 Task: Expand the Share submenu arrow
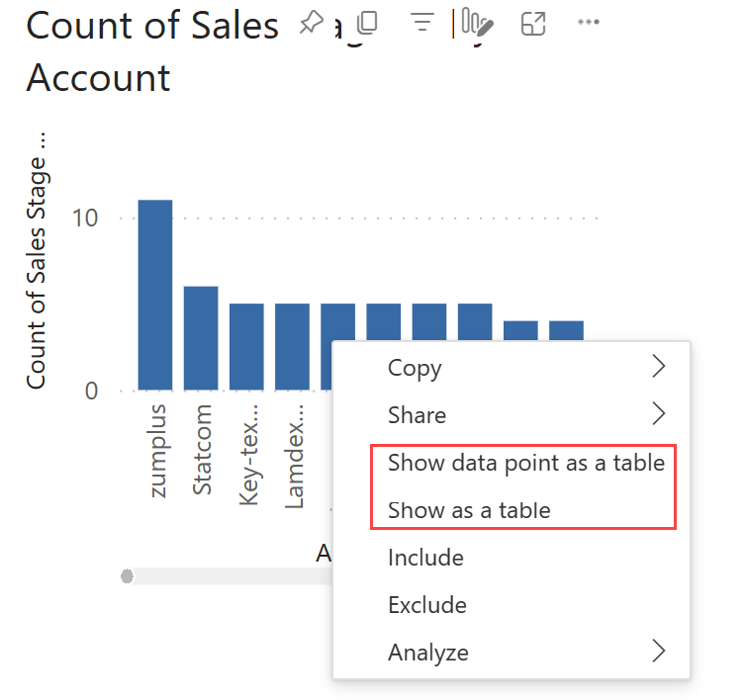point(659,414)
